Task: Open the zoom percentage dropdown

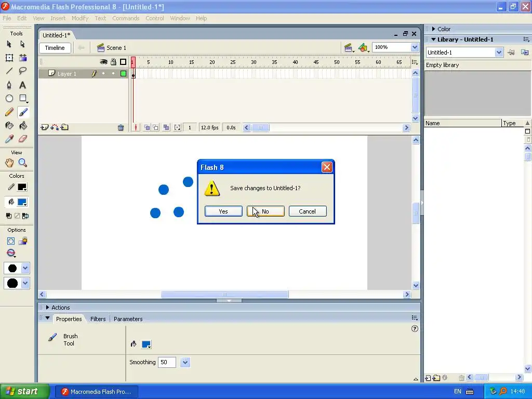Action: (x=415, y=47)
